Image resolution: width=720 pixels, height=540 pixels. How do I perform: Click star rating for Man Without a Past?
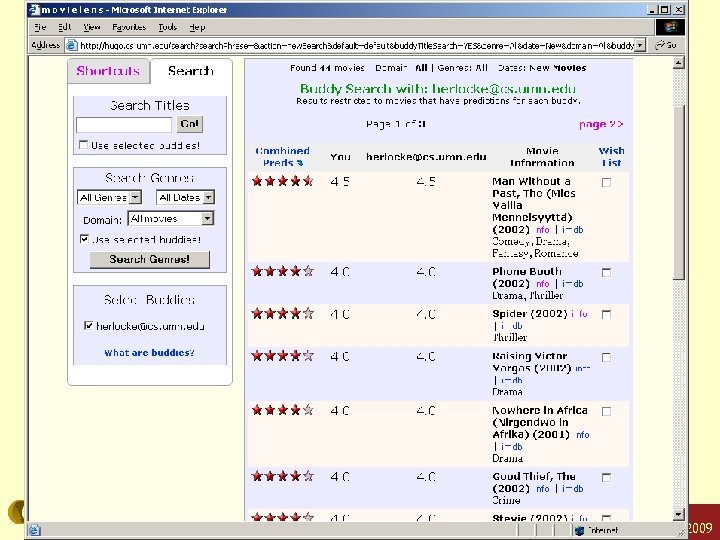pos(282,181)
